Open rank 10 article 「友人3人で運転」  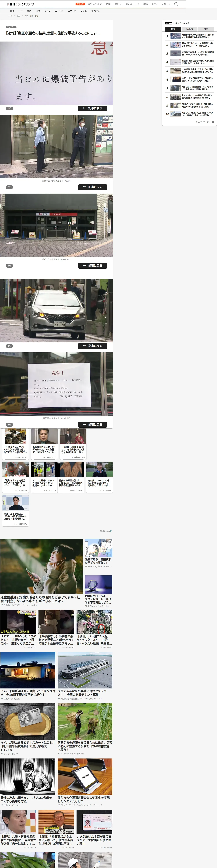(190, 114)
